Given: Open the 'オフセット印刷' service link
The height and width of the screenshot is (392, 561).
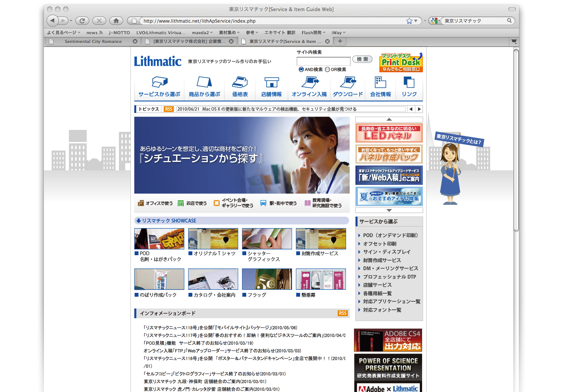Looking at the screenshot, I should pos(379,244).
